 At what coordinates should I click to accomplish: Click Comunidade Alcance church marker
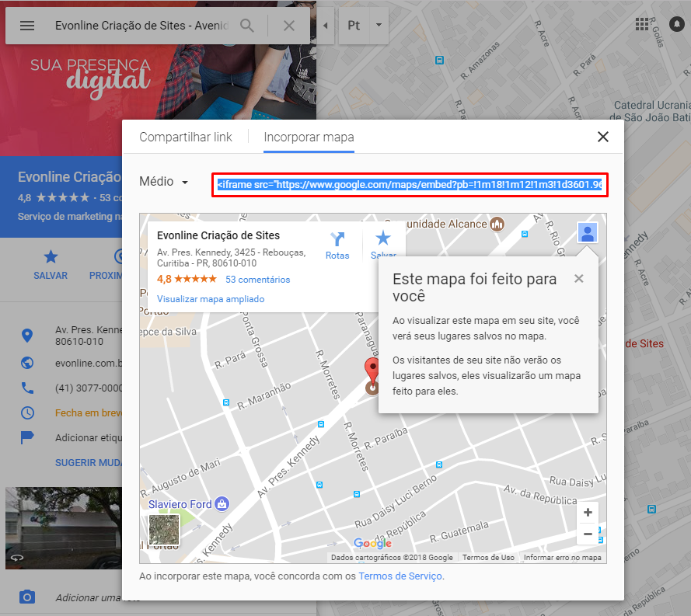click(x=497, y=224)
